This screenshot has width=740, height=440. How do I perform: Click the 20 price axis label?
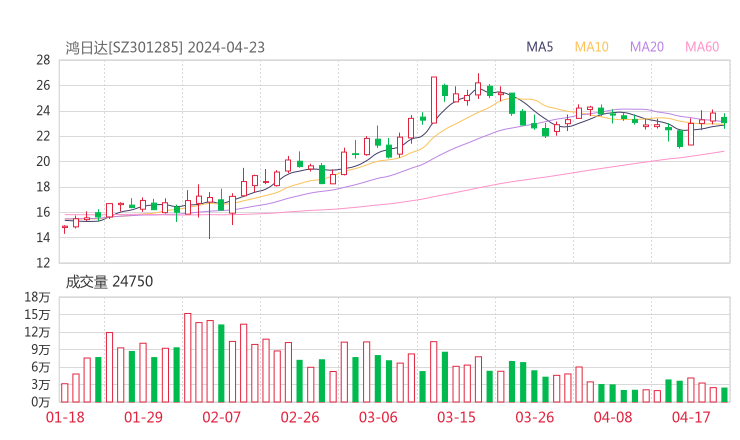43,161
